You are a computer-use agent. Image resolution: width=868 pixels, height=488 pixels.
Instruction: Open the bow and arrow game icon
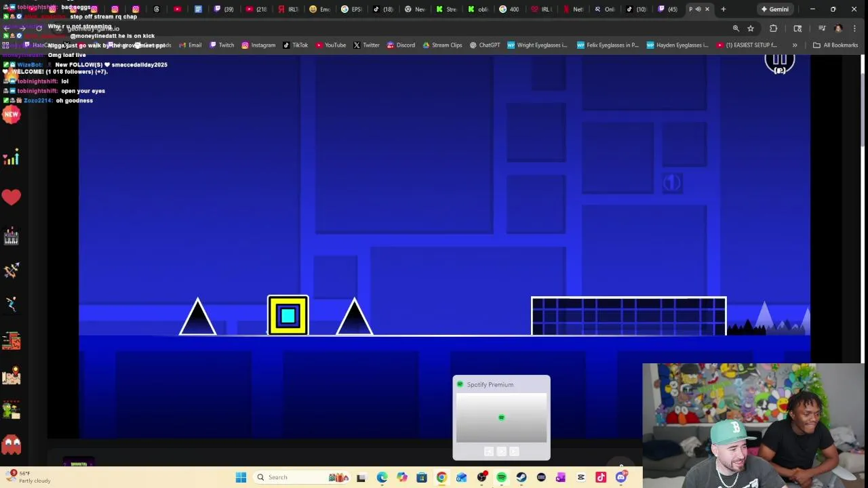pyautogui.click(x=11, y=270)
